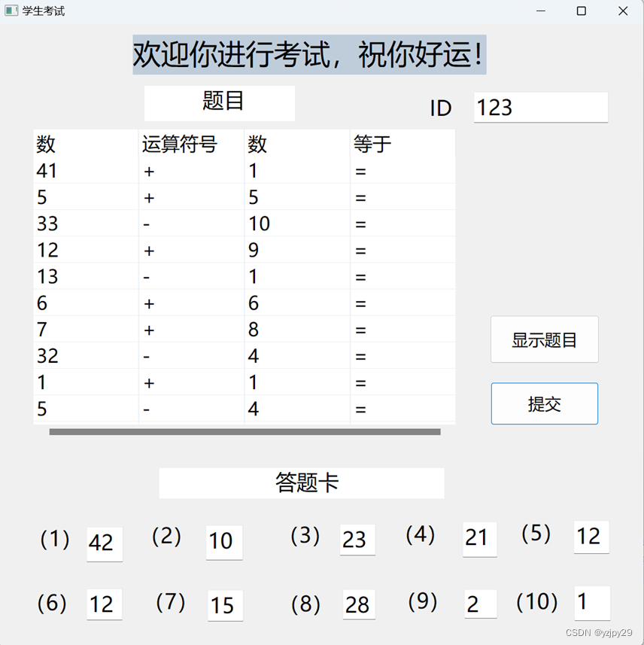Click the answer box for question (1)
The image size is (644, 645).
click(x=104, y=543)
